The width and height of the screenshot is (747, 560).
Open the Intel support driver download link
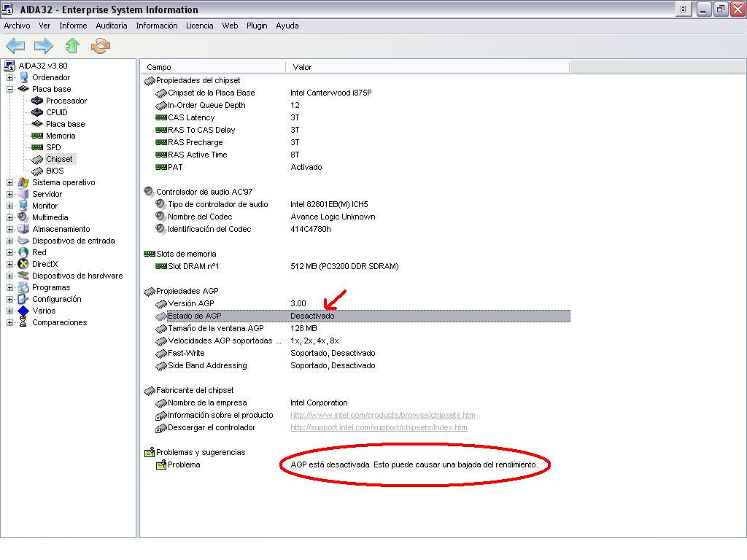click(379, 427)
